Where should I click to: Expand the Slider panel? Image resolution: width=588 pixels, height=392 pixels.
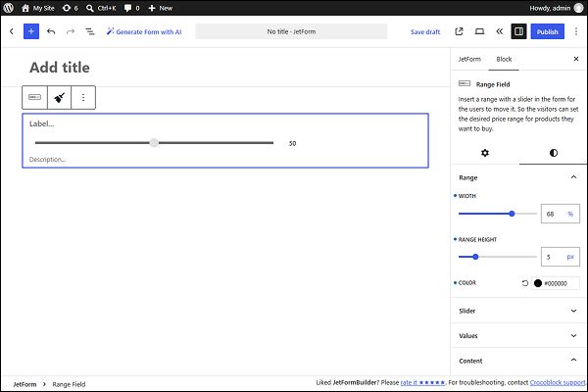[x=519, y=311]
